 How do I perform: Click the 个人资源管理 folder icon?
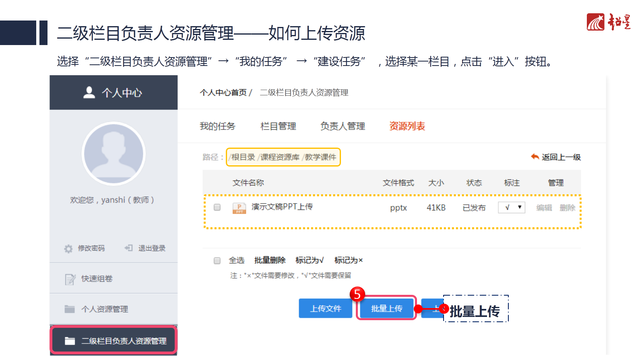click(70, 309)
